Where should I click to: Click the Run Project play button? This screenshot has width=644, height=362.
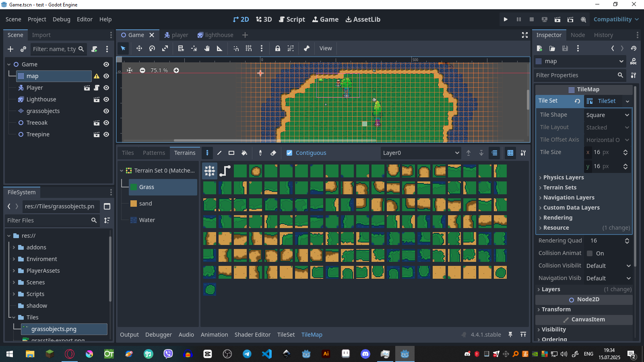(505, 19)
